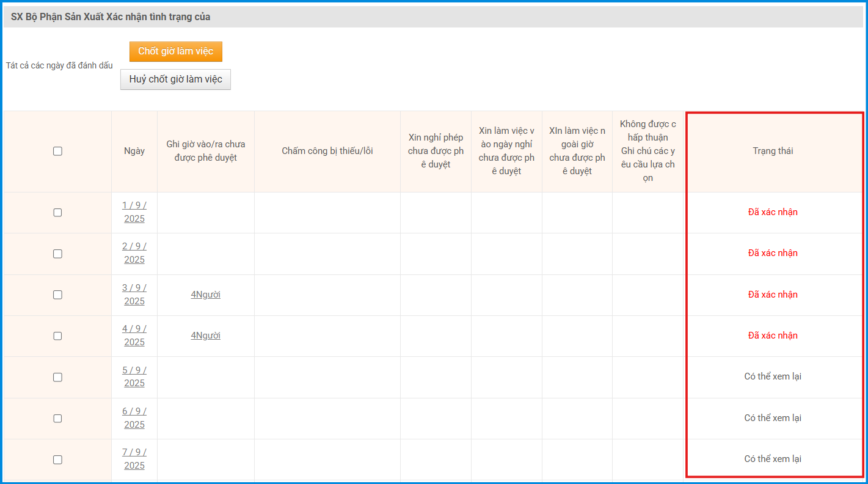868x484 pixels.
Task: Check the checkbox for row 6/9/2025
Action: (57, 418)
